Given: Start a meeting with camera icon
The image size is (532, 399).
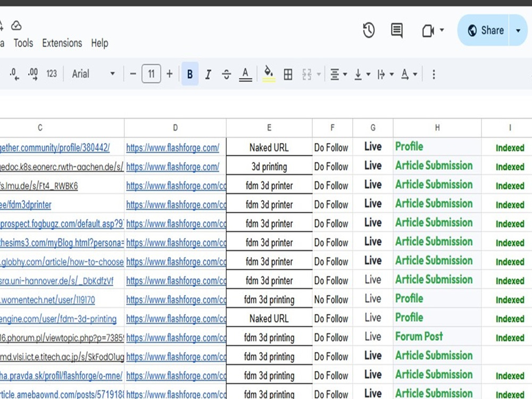Looking at the screenshot, I should pyautogui.click(x=428, y=30).
